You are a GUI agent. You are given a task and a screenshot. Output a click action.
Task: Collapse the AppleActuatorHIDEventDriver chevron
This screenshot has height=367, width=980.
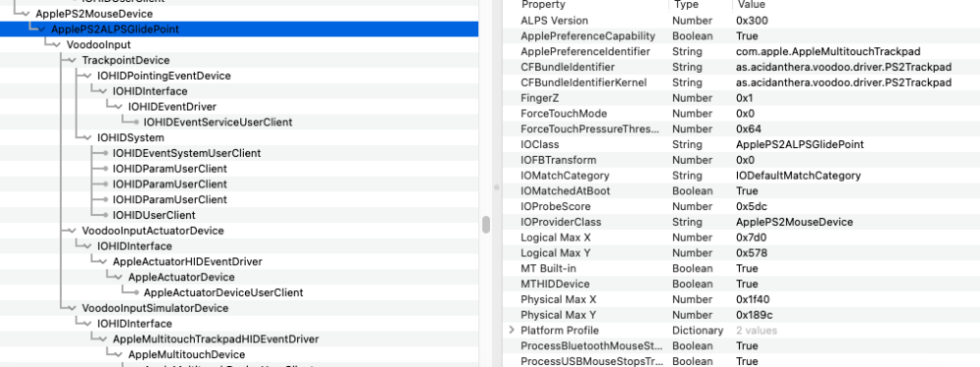pos(103,262)
